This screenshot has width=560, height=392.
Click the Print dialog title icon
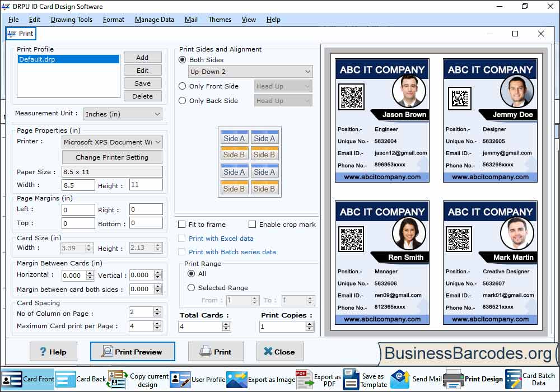pos(12,34)
